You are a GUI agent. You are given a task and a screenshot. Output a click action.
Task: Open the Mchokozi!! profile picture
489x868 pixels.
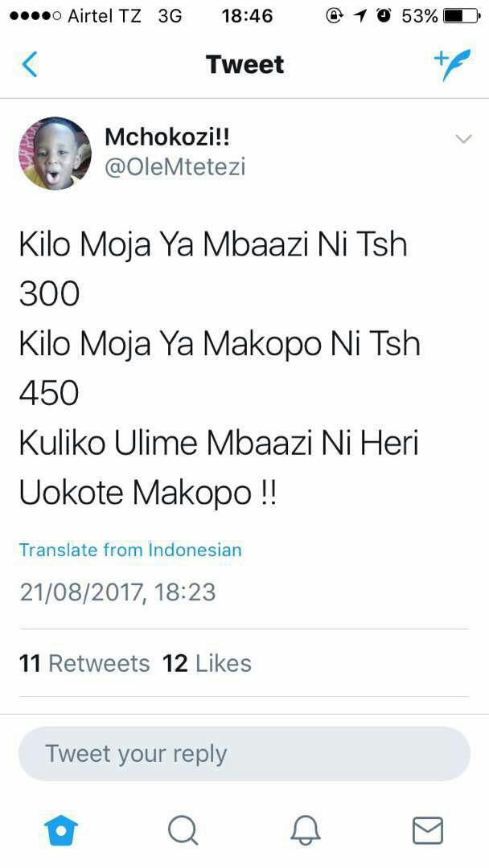pos(55,154)
